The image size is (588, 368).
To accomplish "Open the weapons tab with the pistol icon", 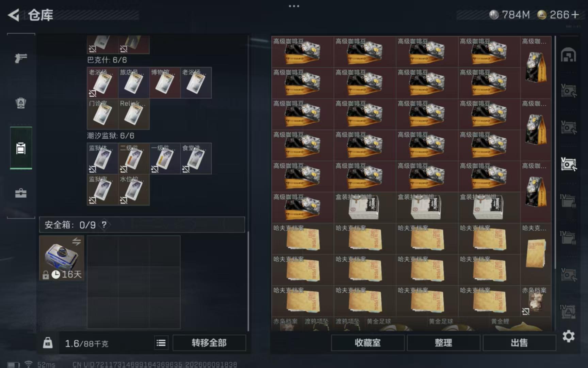I will click(x=21, y=58).
